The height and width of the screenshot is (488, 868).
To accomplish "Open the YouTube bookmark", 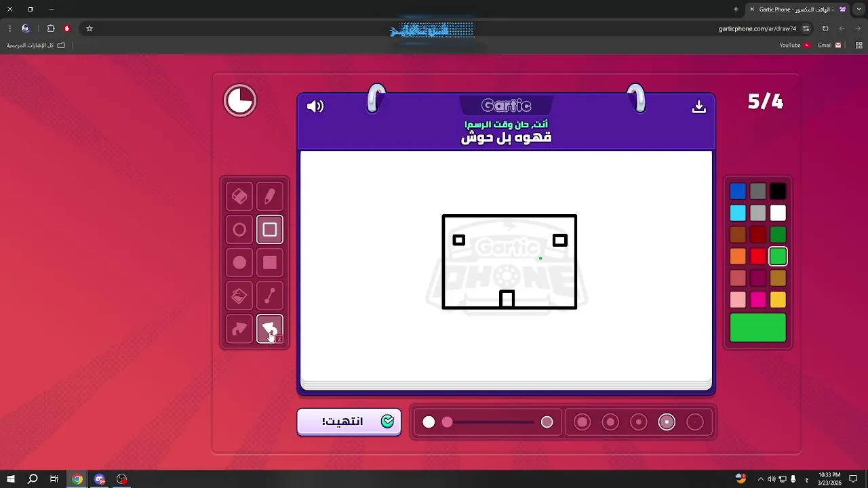I will coord(795,45).
